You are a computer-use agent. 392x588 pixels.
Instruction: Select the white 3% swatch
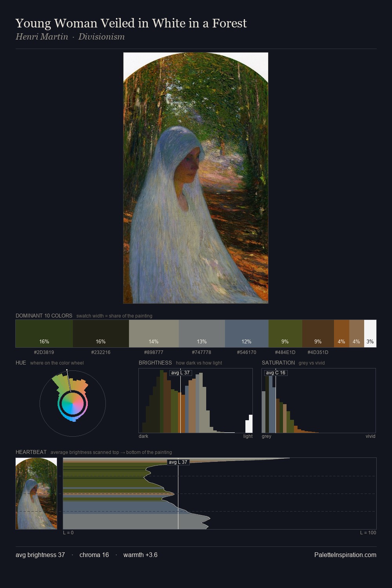(x=370, y=334)
